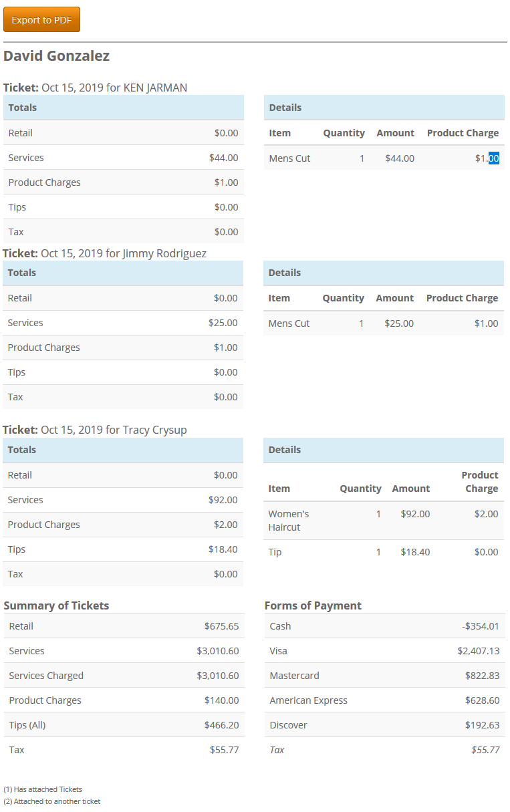This screenshot has width=510, height=812.
Task: Click the Tip row in Tracy Crysup's details
Action: point(274,552)
